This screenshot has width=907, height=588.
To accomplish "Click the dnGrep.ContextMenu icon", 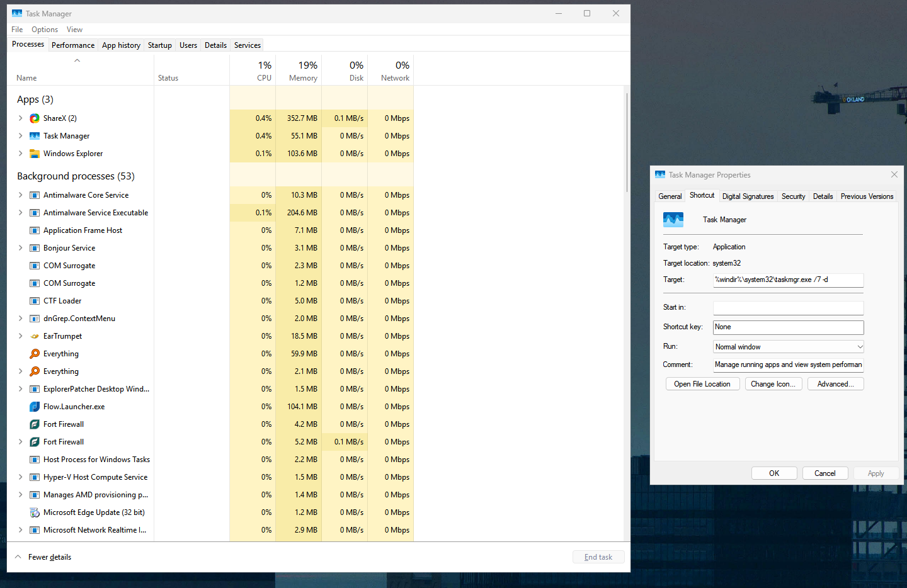I will coord(35,319).
